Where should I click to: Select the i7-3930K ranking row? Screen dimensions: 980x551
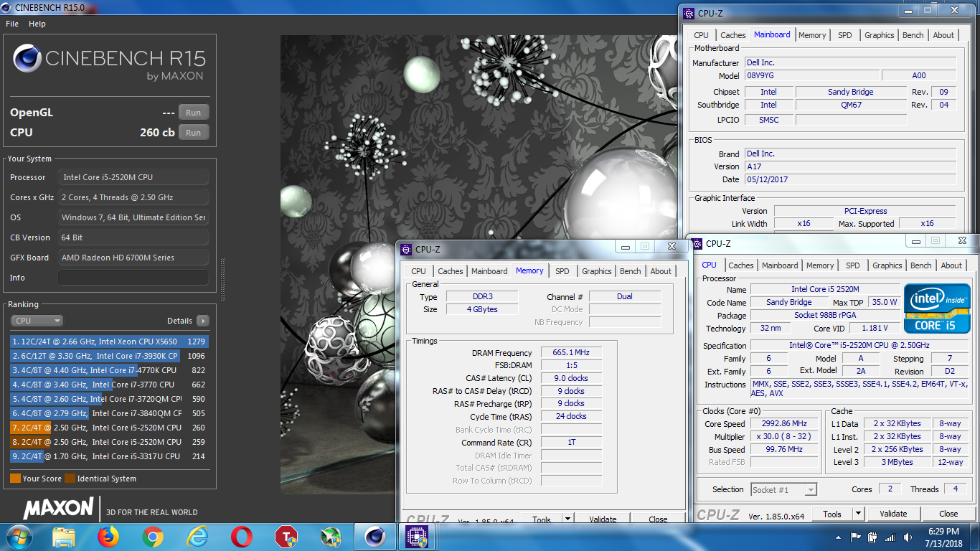coord(109,356)
